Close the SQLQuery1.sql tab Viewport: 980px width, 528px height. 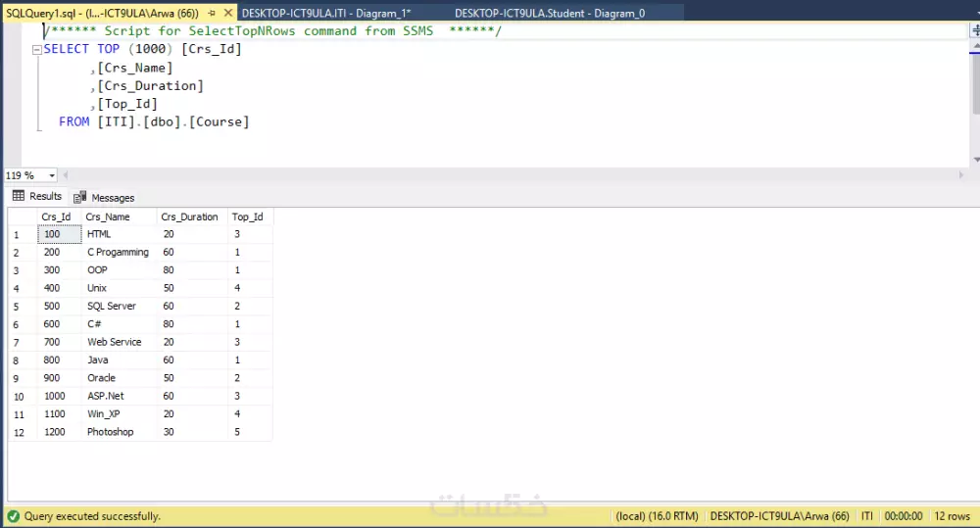coord(228,13)
